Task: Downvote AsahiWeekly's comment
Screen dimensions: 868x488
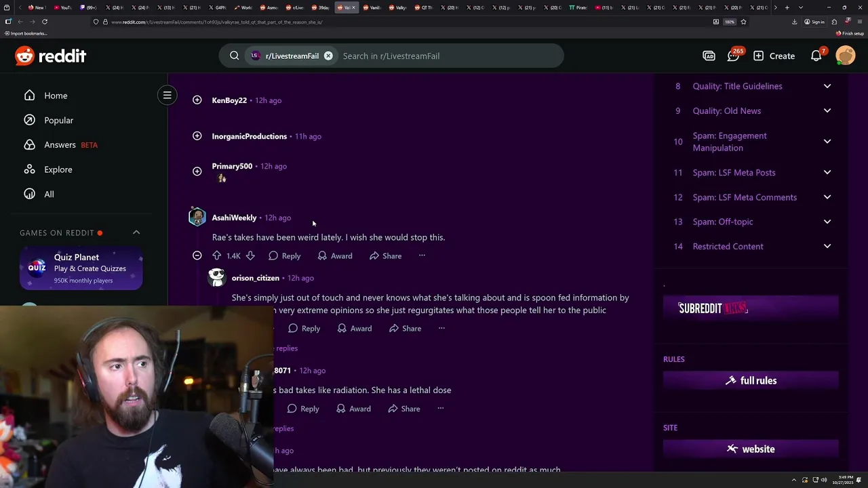Action: pos(250,256)
